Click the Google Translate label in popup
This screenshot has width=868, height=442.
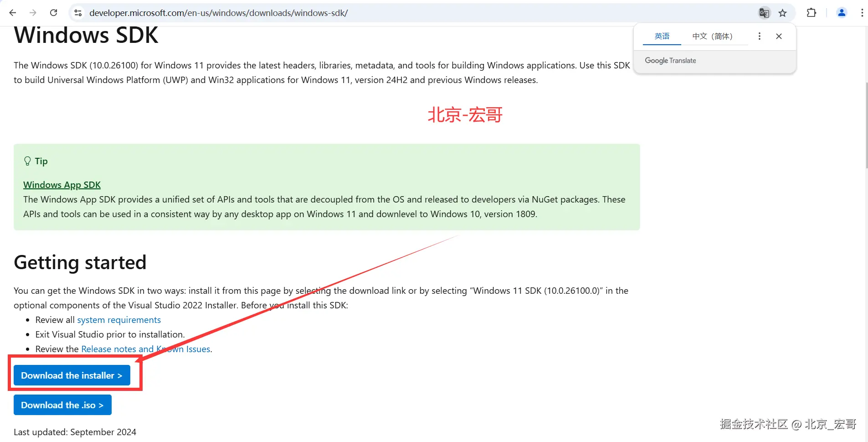click(x=670, y=61)
